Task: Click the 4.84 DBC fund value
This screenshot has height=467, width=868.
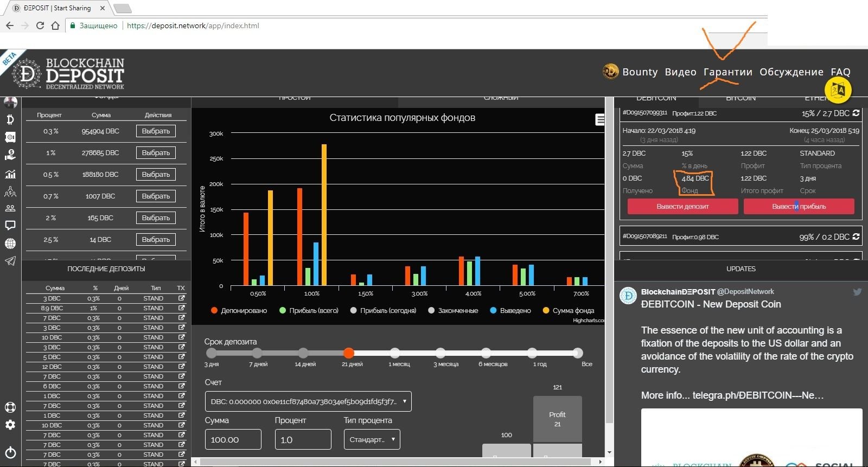Action: (x=695, y=178)
